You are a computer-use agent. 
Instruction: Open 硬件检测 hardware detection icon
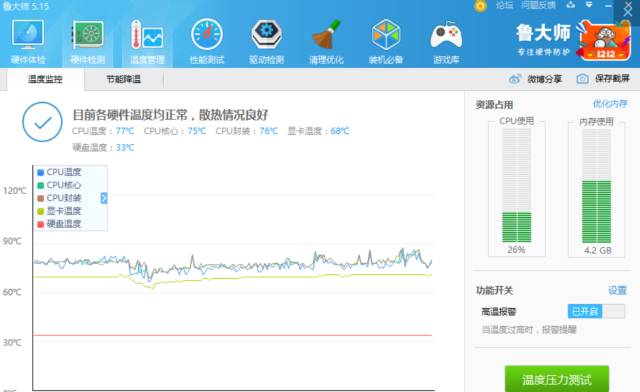click(x=88, y=41)
